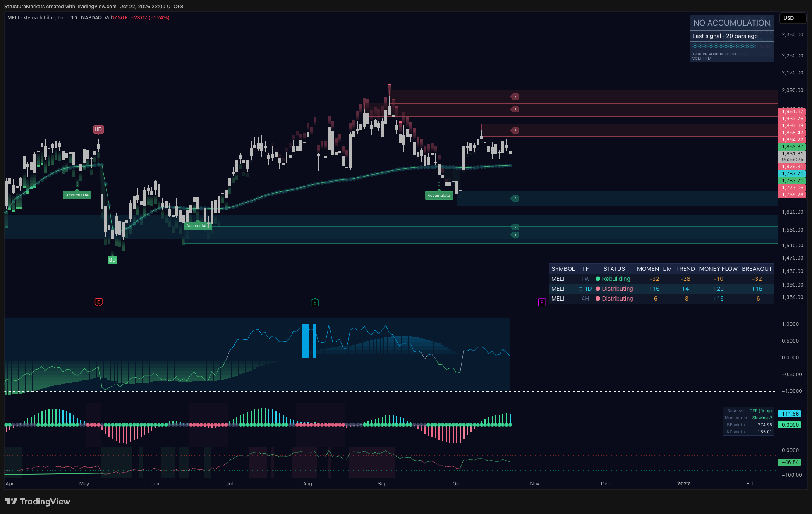
Task: Click the -28 trend value
Action: pyautogui.click(x=685, y=279)
